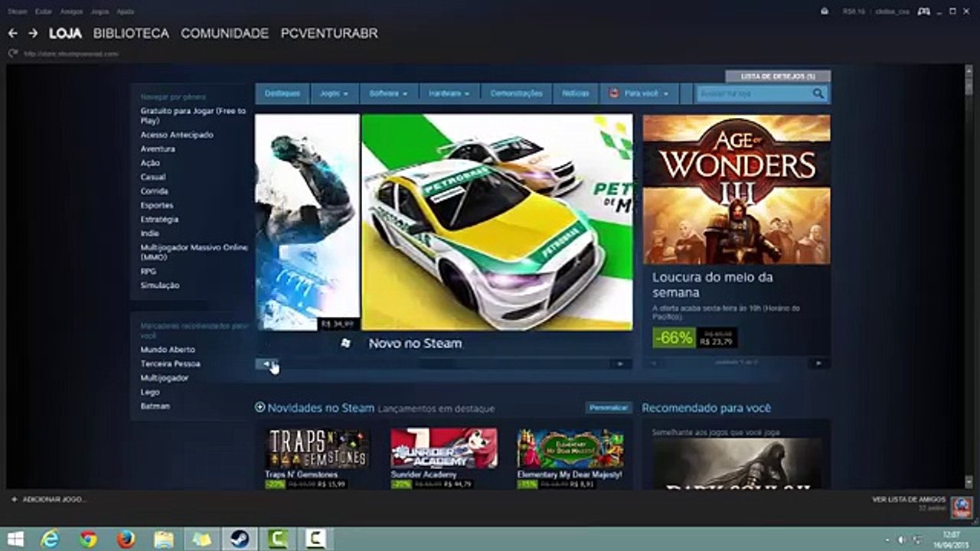Click the search magnifier icon
The width and height of the screenshot is (980, 551).
818,93
